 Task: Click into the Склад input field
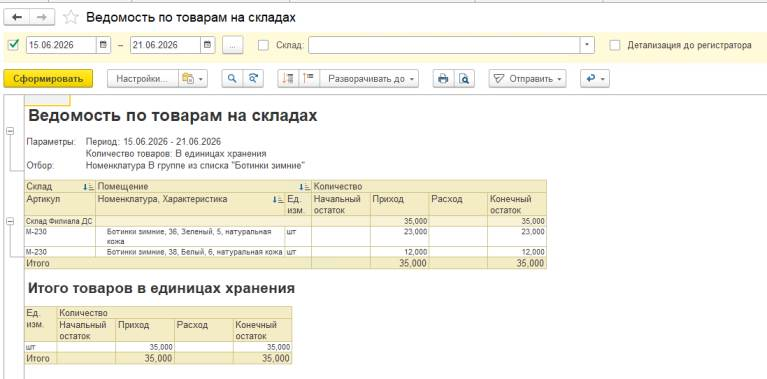[445, 45]
